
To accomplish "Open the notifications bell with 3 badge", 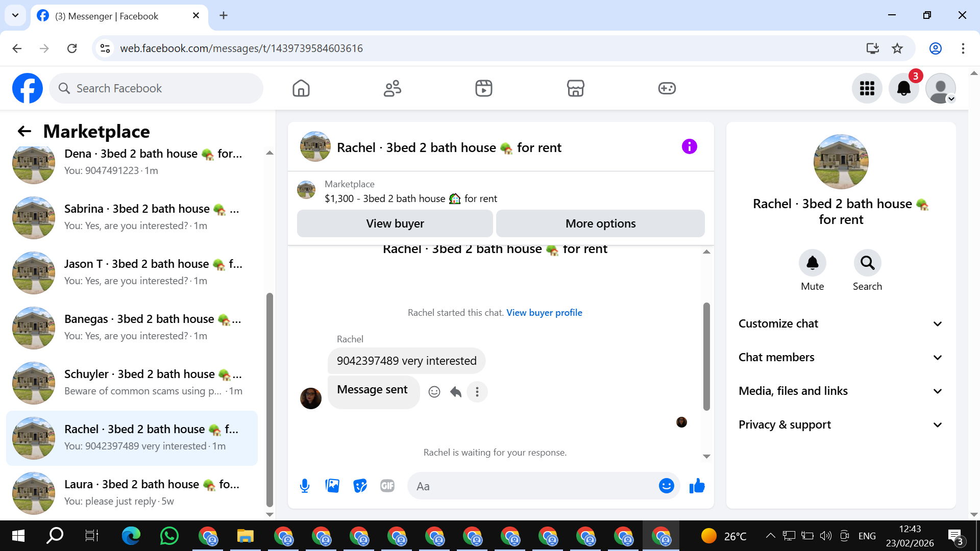I will click(904, 88).
